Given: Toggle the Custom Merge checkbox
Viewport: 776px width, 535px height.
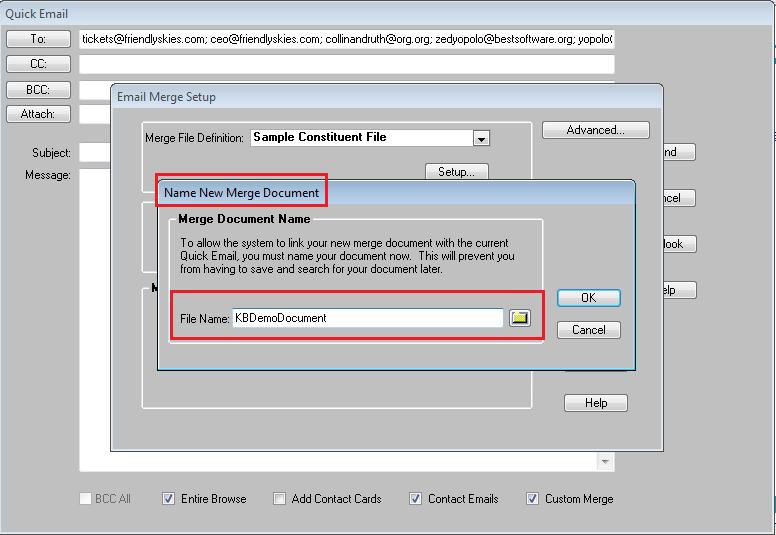Looking at the screenshot, I should [x=533, y=498].
